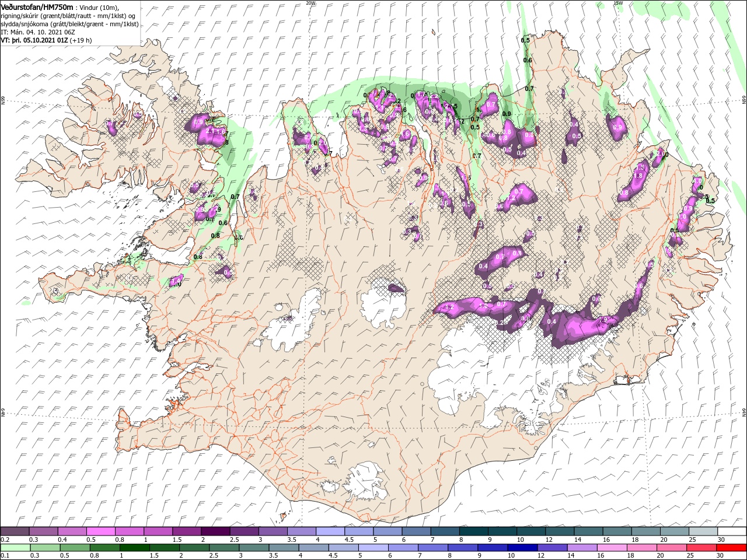Click the bright magenta swatch after 0.5
747x560 pixels.
(101, 531)
